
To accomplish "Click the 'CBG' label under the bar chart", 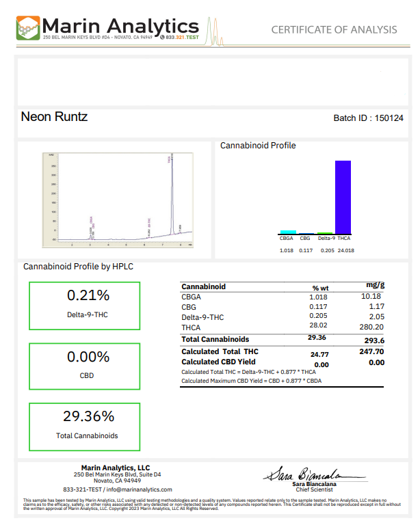I will coord(305,239).
